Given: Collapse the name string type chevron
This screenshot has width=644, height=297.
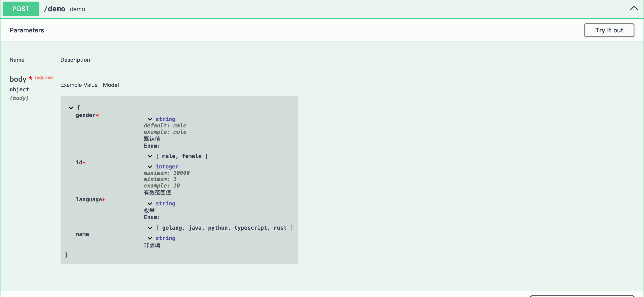Looking at the screenshot, I should tap(150, 238).
